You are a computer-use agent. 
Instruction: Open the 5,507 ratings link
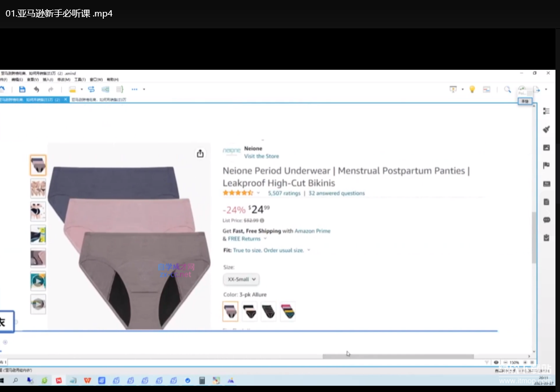[284, 193]
